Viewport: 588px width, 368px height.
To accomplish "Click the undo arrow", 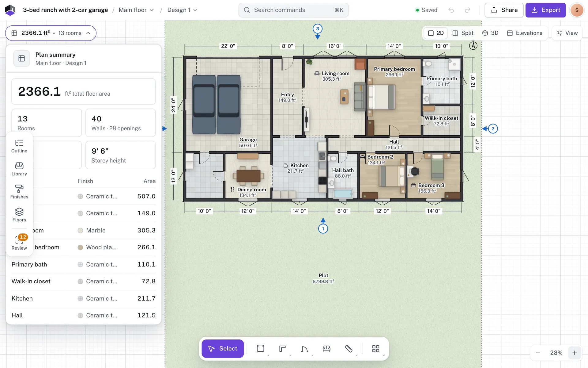I will [x=451, y=10].
